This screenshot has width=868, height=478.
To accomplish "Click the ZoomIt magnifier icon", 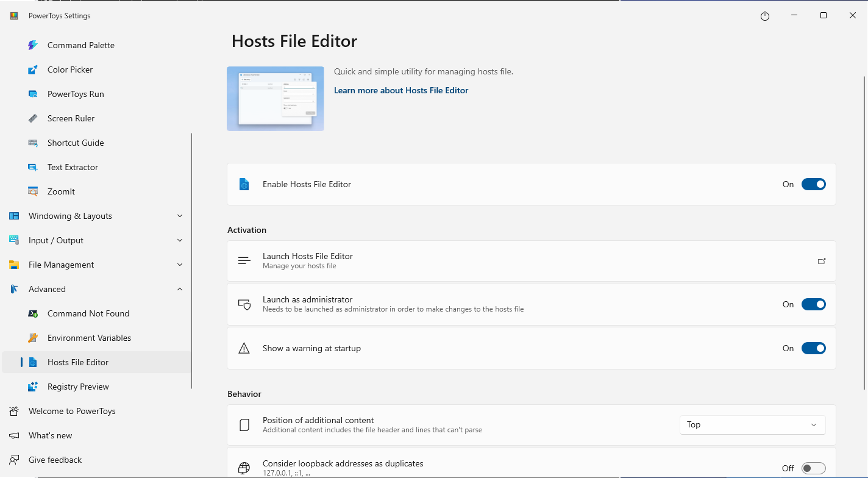I will [x=33, y=191].
